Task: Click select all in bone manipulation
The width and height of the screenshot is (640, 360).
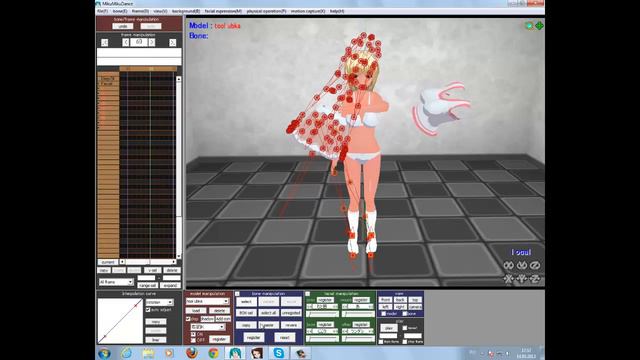Action: [269, 313]
